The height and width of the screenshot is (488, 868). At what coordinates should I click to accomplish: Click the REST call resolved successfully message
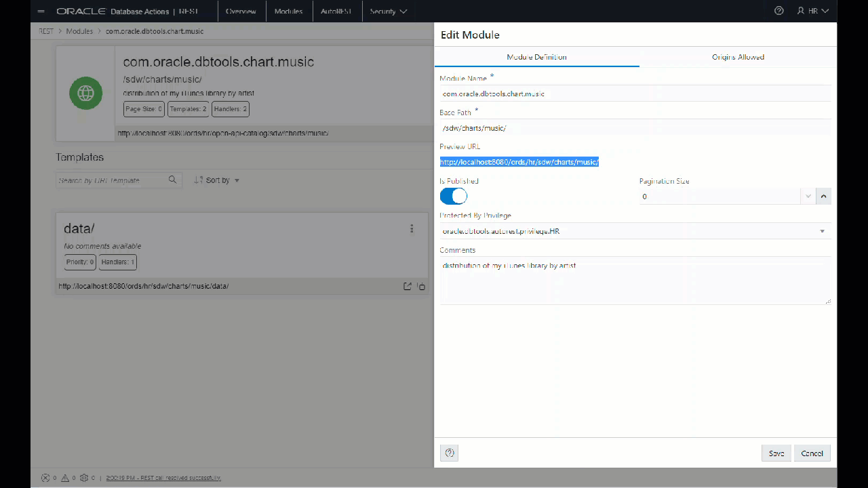click(163, 478)
